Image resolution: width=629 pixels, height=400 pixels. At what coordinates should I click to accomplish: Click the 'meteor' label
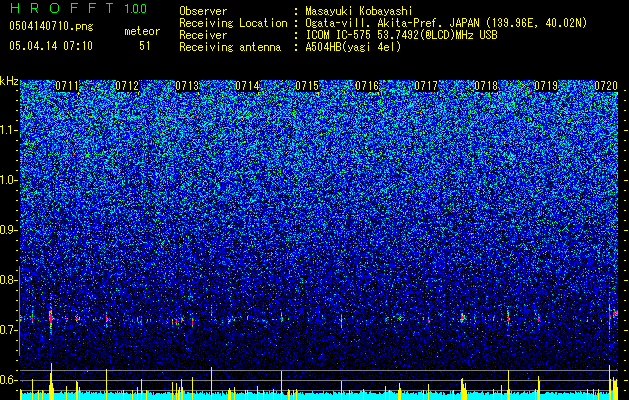(x=142, y=31)
